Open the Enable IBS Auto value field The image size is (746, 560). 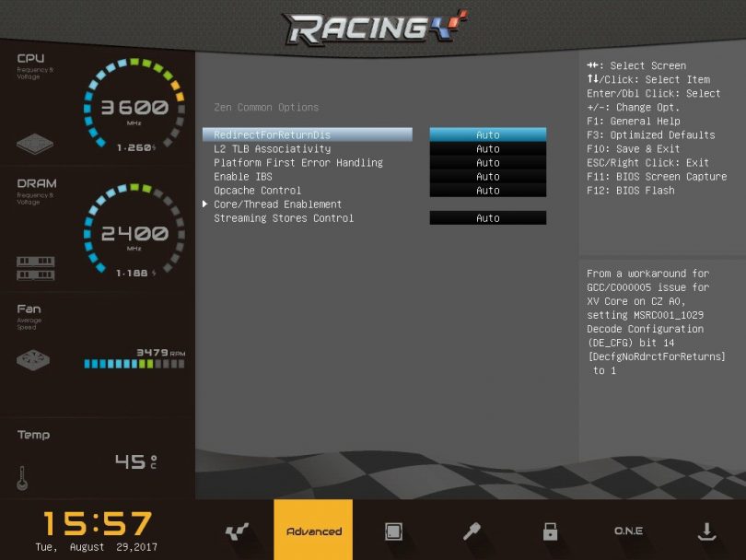(x=487, y=177)
